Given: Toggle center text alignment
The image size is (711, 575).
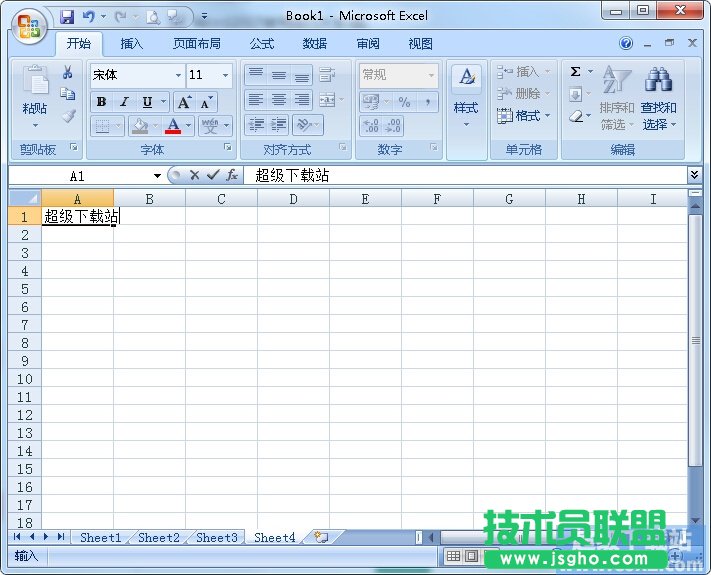Looking at the screenshot, I should click(x=279, y=100).
